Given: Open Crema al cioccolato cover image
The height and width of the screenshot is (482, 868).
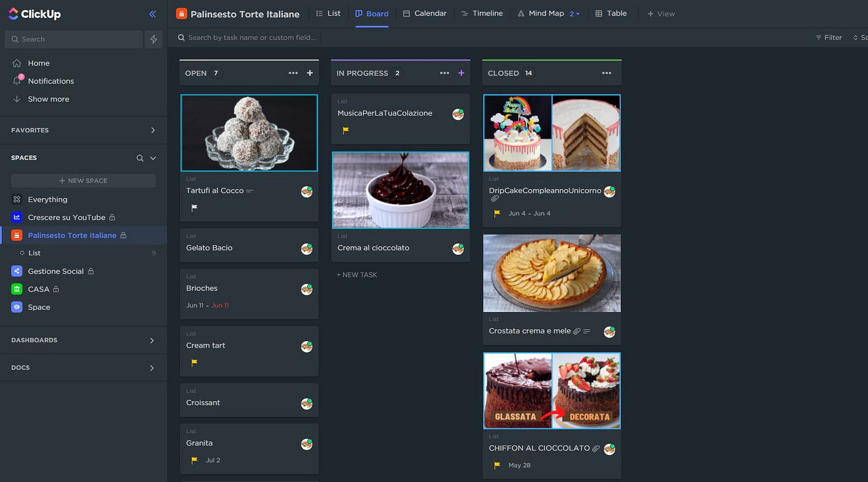Looking at the screenshot, I should point(401,190).
